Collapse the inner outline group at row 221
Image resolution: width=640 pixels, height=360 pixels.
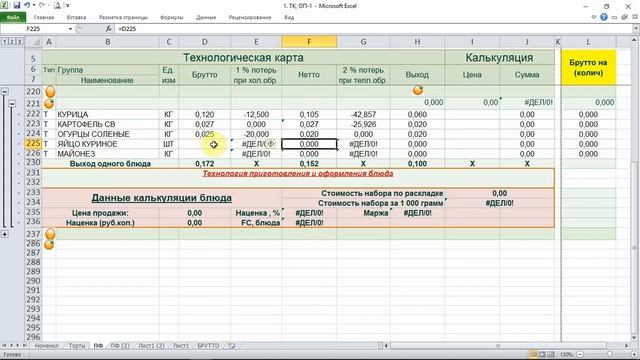[x=12, y=104]
